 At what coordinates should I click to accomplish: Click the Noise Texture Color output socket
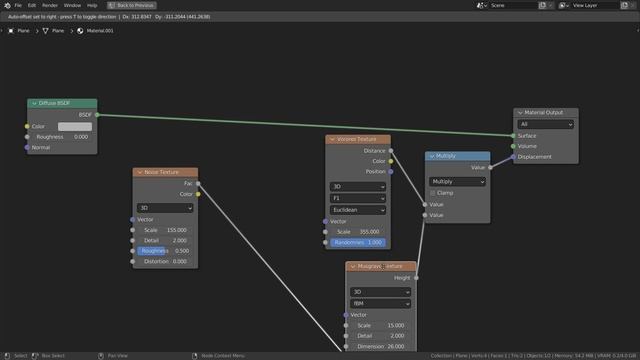click(198, 194)
